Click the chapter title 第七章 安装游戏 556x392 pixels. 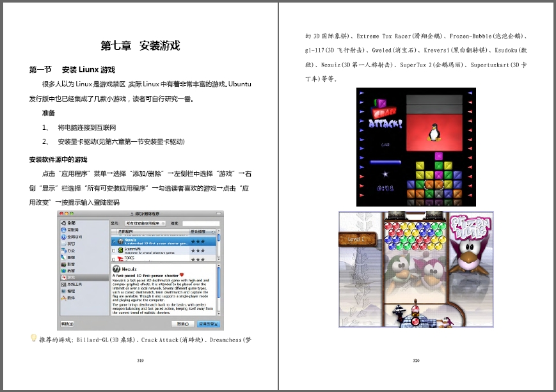140,45
